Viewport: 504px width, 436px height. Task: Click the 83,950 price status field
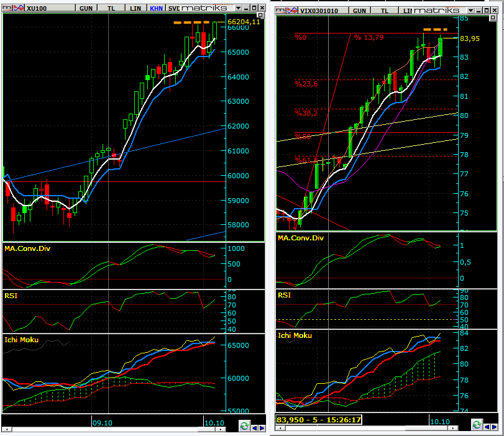click(x=318, y=420)
